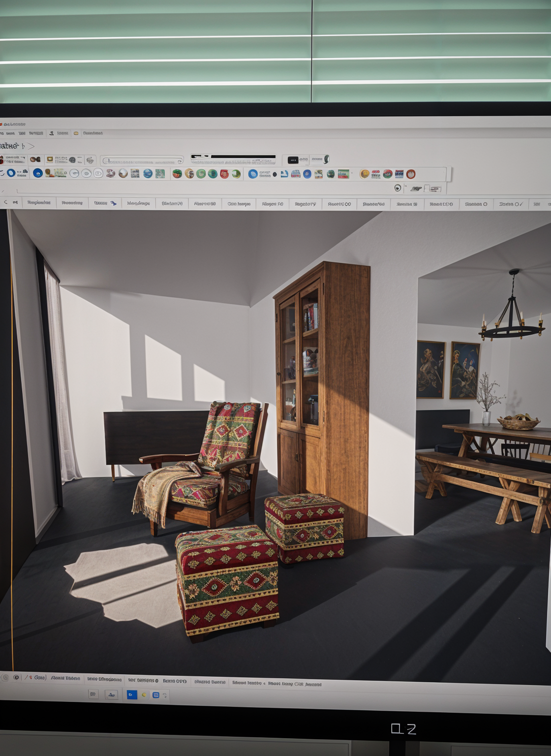This screenshot has height=756, width=551.
Task: Click the blue square icon in bottom bar
Action: click(x=132, y=694)
